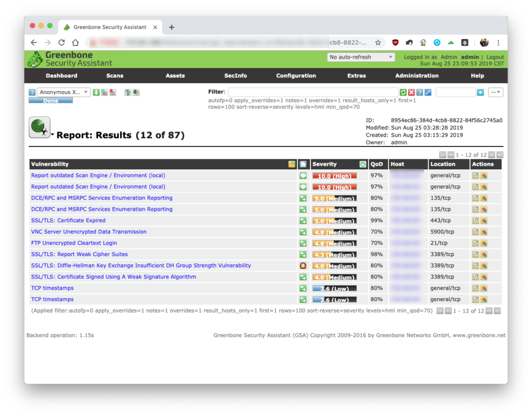Toggle the solution type header icon
The width and height of the screenshot is (532, 416).
(x=303, y=164)
